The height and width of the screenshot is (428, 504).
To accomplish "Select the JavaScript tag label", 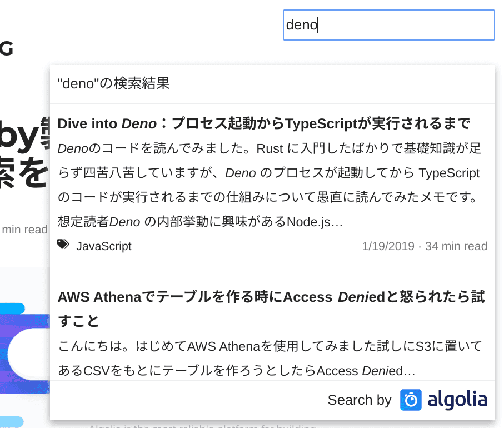I will pyautogui.click(x=104, y=246).
